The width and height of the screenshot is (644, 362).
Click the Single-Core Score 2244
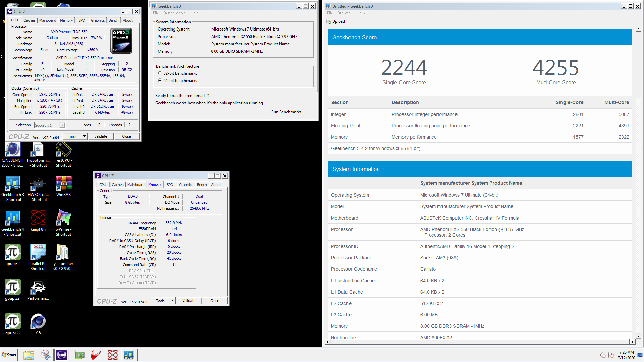404,68
